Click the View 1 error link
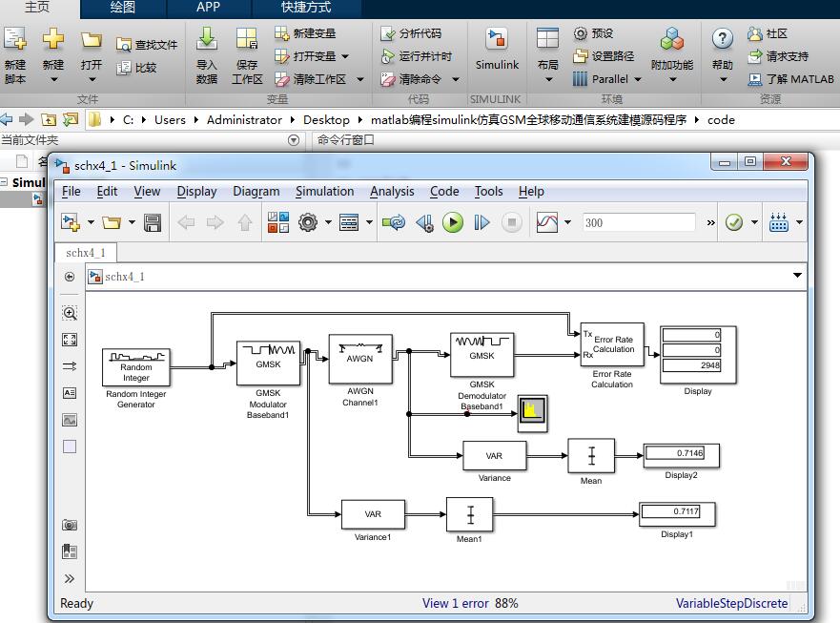 click(456, 603)
